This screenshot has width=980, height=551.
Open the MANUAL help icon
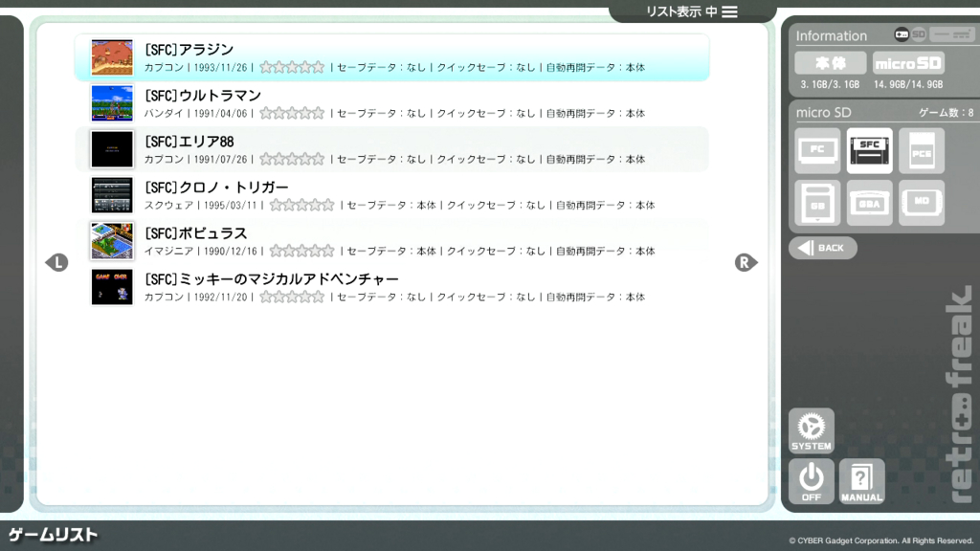point(862,482)
